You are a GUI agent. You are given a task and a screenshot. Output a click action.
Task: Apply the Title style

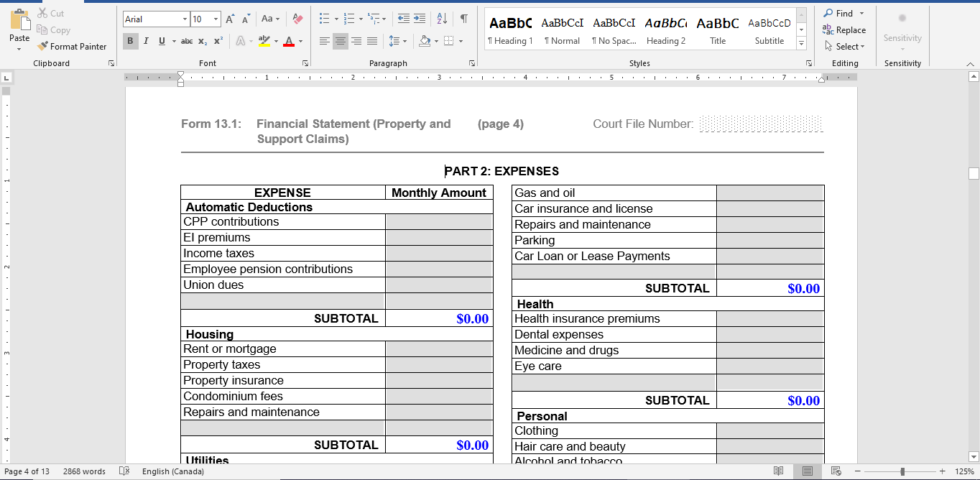(718, 30)
